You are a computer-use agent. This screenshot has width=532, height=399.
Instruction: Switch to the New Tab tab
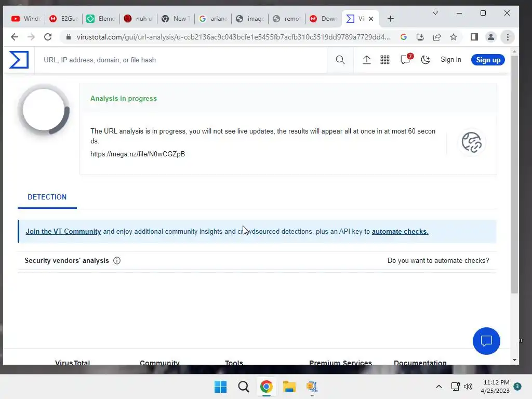(176, 19)
